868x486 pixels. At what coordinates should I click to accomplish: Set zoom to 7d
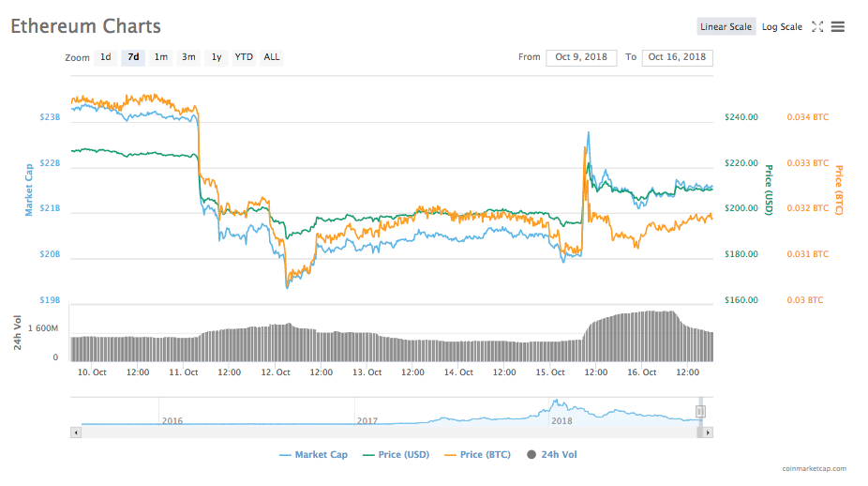133,57
